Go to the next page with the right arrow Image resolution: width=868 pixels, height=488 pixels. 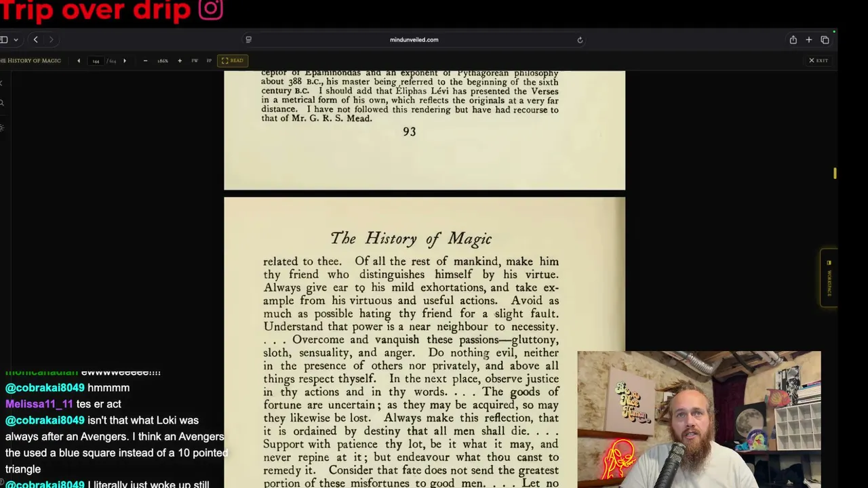[x=124, y=61]
